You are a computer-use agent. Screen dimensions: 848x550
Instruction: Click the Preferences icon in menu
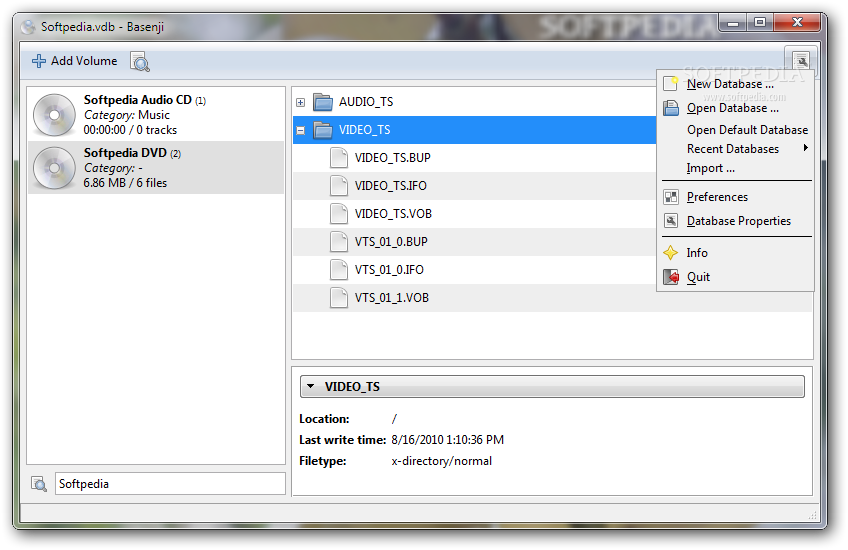pos(671,197)
